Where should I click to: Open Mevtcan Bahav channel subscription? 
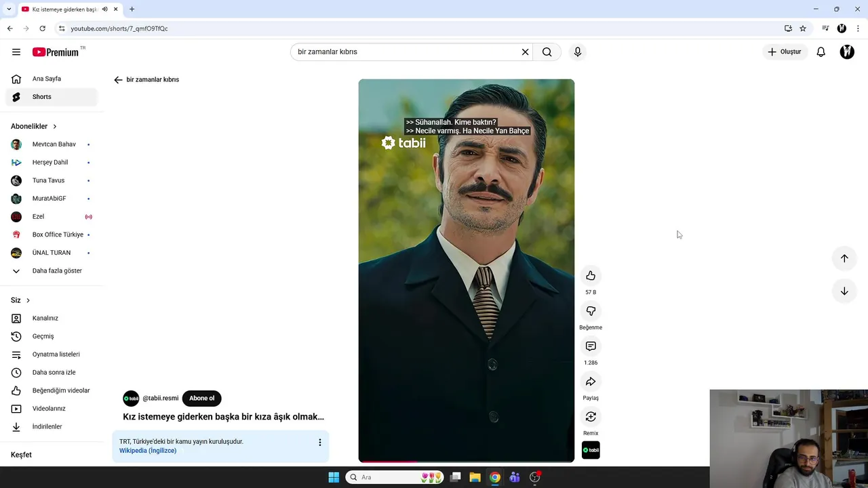[x=52, y=144]
